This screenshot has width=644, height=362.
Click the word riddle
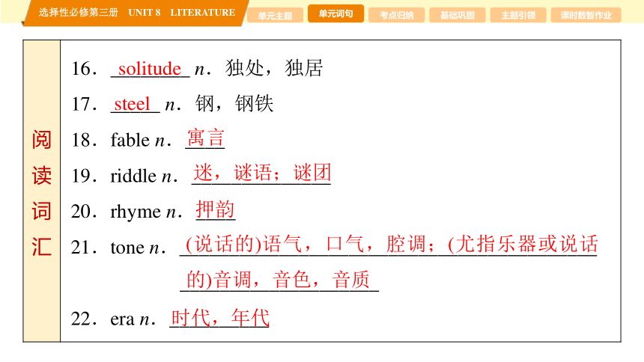(x=133, y=176)
